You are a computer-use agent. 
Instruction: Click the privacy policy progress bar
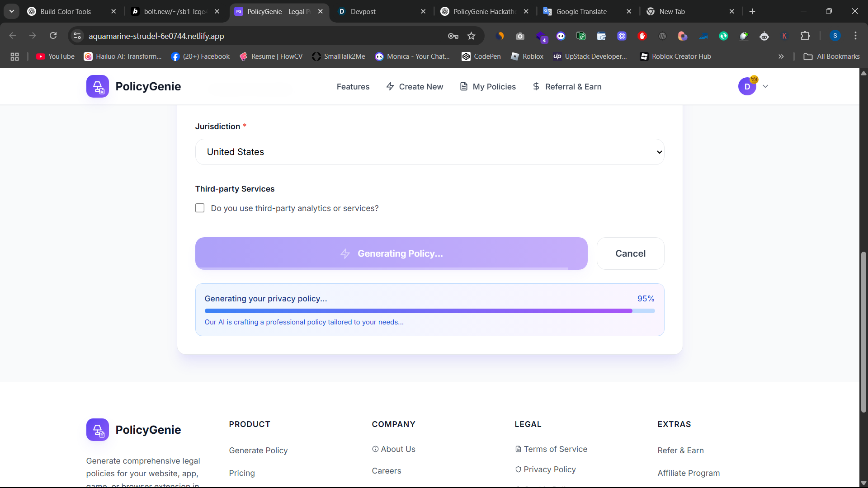(x=429, y=311)
